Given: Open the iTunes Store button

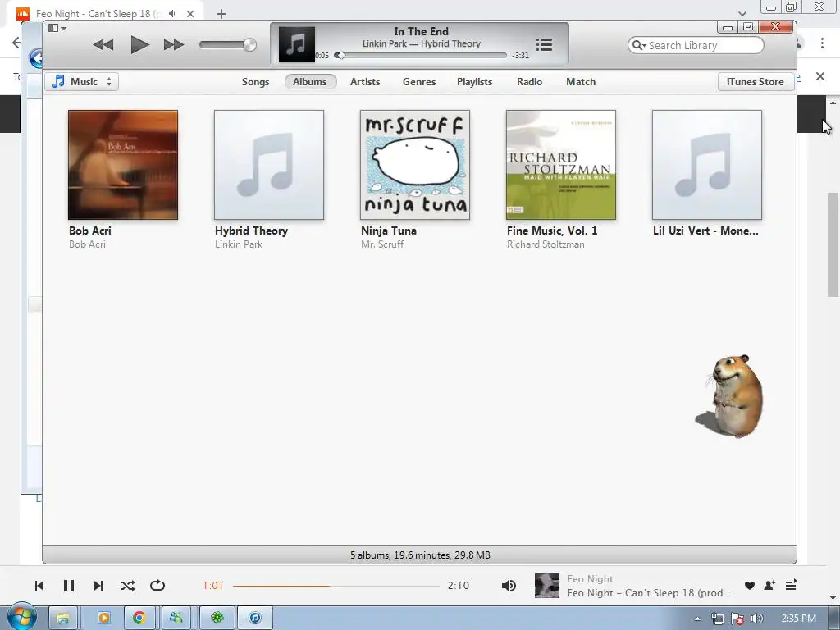Looking at the screenshot, I should [755, 82].
